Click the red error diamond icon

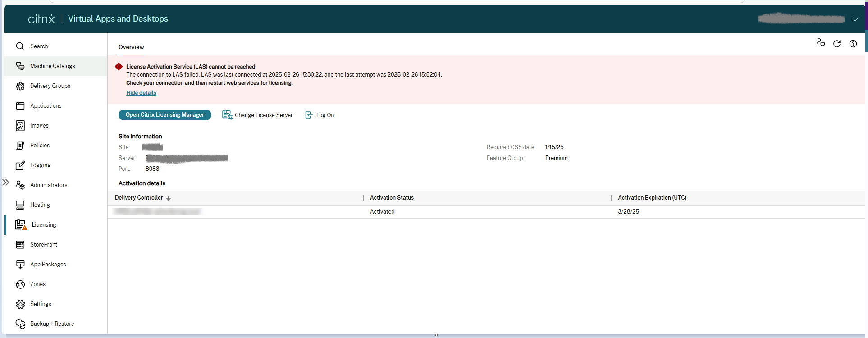tap(119, 67)
